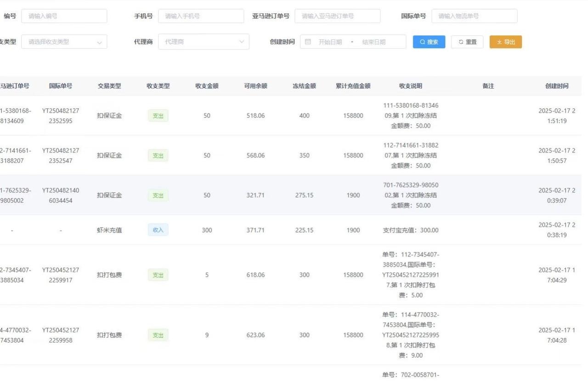Viewport: 588px width, 381px height.
Task: Click the 收支说明 column header
Action: [x=411, y=86]
